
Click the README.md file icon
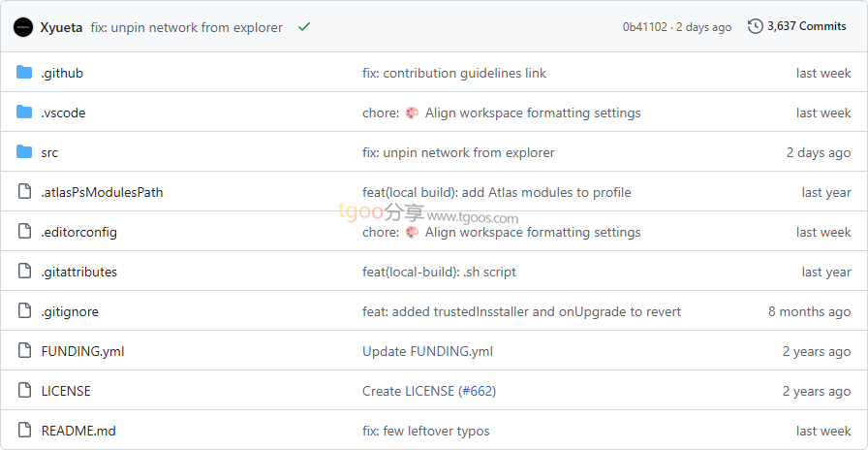point(24,431)
